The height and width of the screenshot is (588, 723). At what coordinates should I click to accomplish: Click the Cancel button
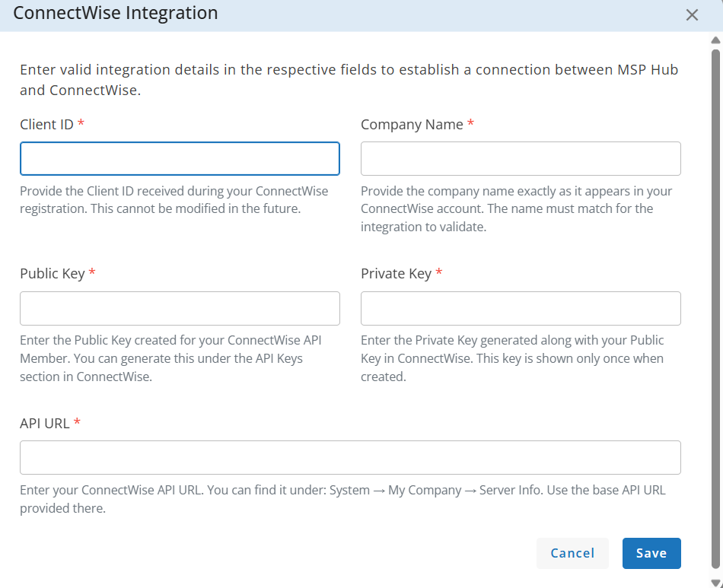coord(572,553)
